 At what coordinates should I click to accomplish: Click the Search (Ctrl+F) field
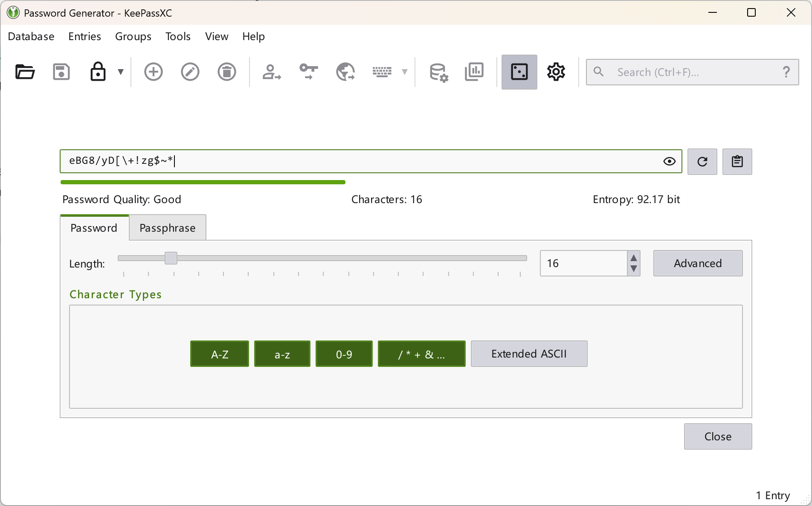click(692, 72)
